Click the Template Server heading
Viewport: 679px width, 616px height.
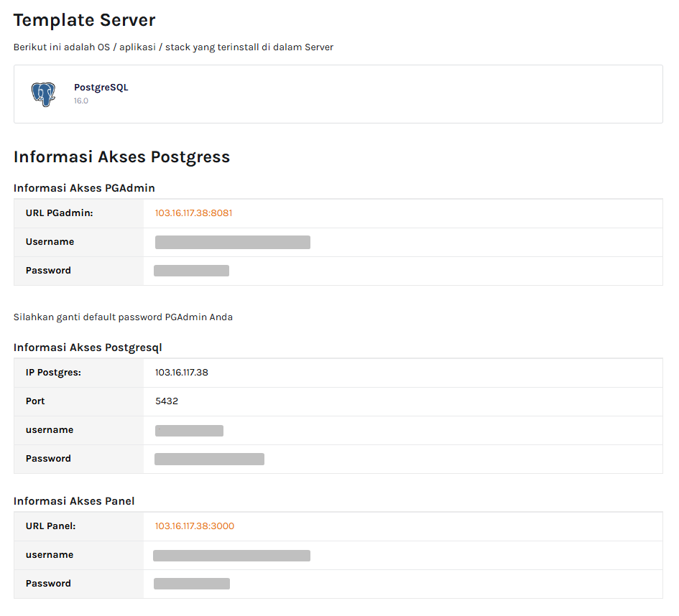84,20
